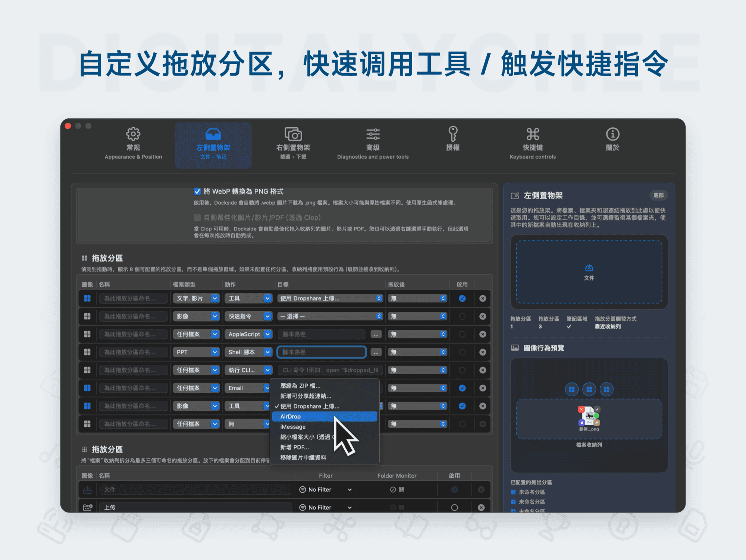Screen dimensions: 746x560
Task: Enable the second drop zone row toggle
Action: [462, 316]
